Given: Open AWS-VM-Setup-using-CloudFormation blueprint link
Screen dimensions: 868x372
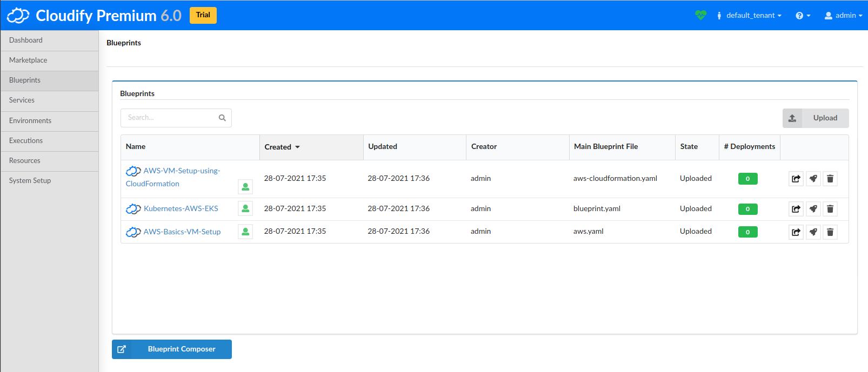Looking at the screenshot, I should pyautogui.click(x=173, y=177).
